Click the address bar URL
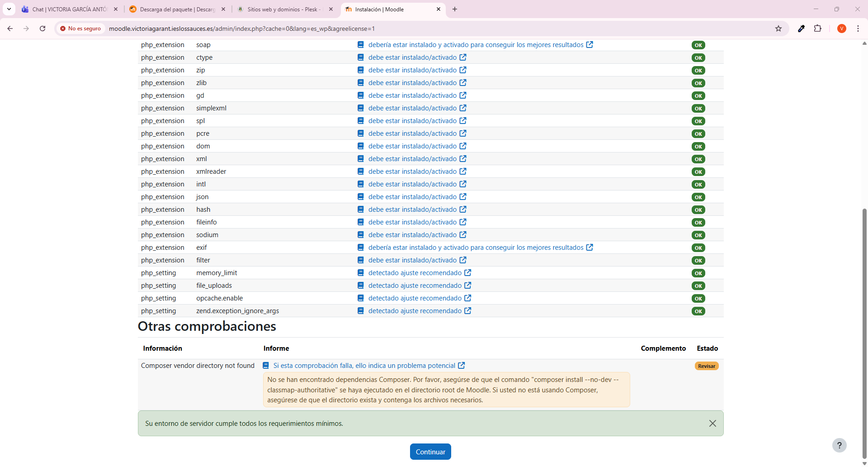Image resolution: width=868 pixels, height=467 pixels. click(x=242, y=29)
